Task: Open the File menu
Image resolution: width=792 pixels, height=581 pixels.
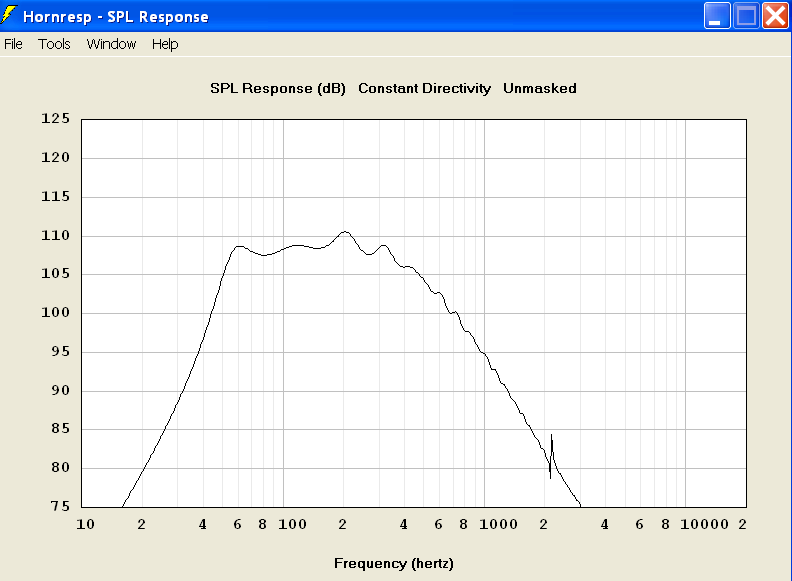Action: 13,44
